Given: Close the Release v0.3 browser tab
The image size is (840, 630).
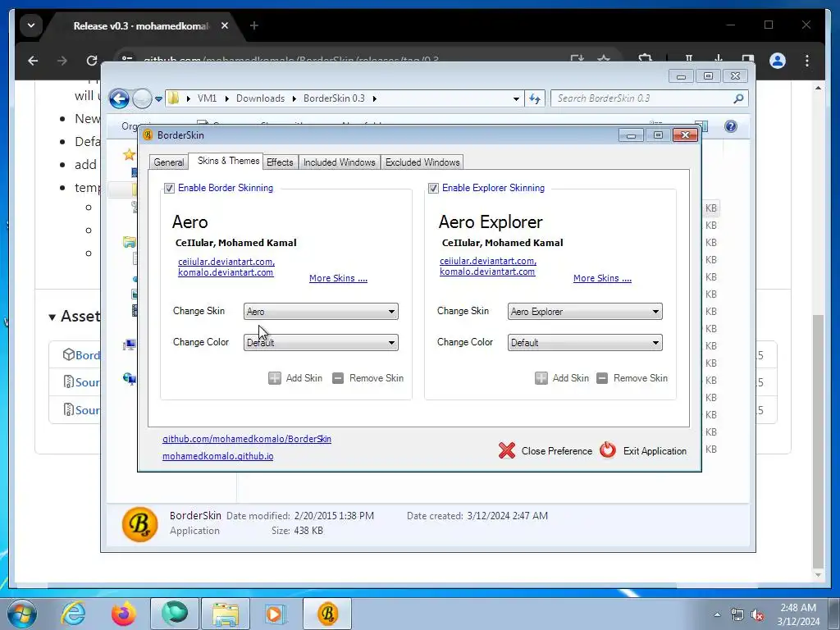Looking at the screenshot, I should pyautogui.click(x=225, y=25).
